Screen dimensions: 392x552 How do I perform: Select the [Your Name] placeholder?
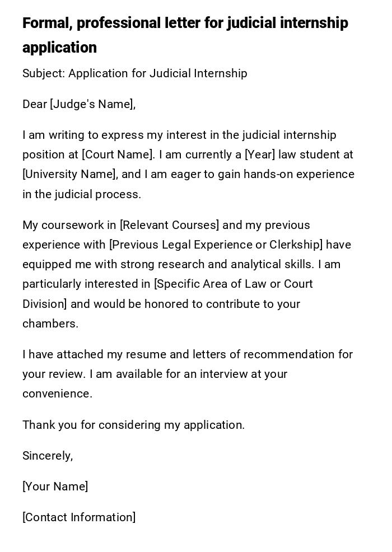tap(55, 486)
